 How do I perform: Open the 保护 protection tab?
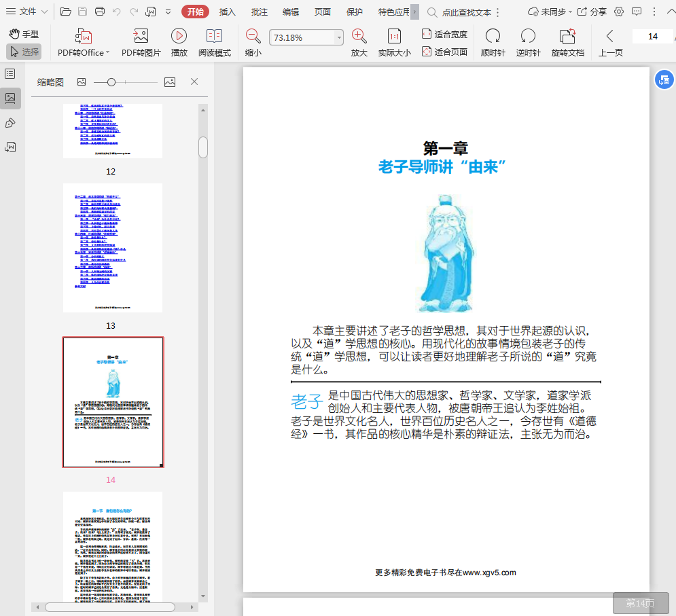354,12
